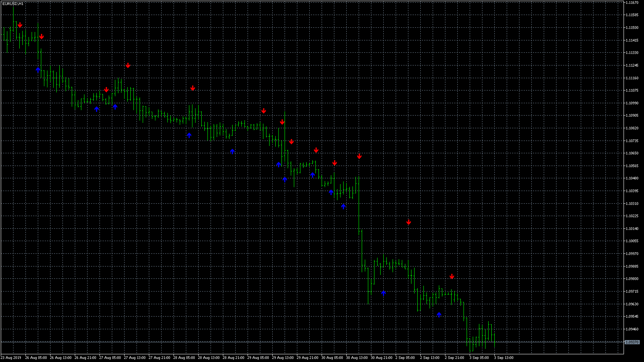Viewport: 644px width, 362px height.
Task: Click the blue buy arrow near the 1.10310 level
Action: click(343, 206)
